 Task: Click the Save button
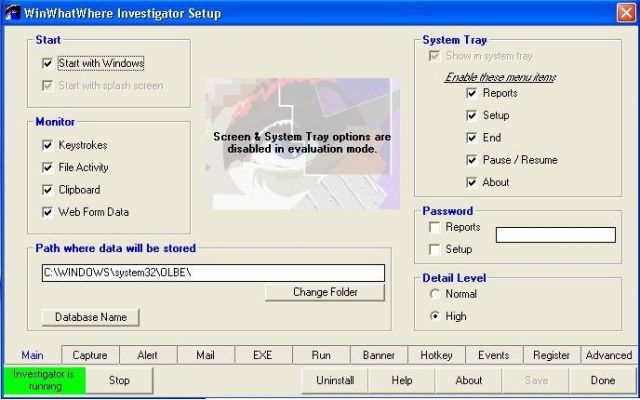tap(536, 380)
